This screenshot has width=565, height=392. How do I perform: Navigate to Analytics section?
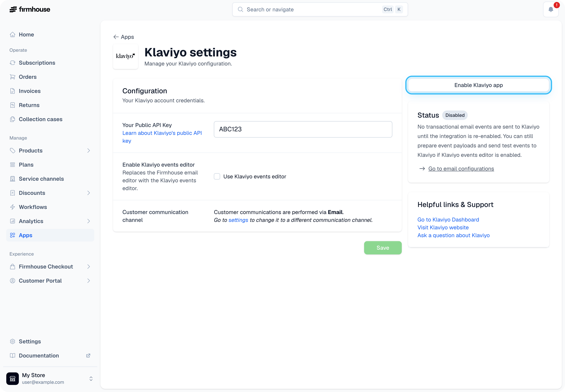pos(50,221)
